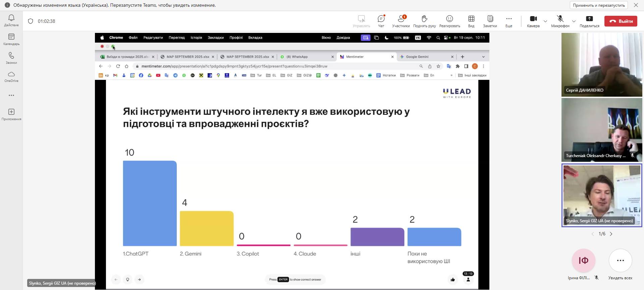
Task: Expand the microphone options arrow
Action: [x=574, y=21]
